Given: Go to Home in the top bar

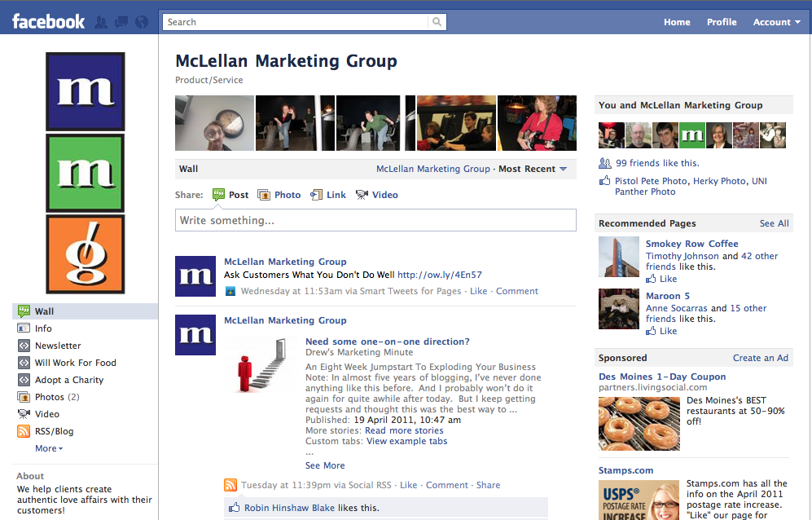Looking at the screenshot, I should [x=677, y=22].
